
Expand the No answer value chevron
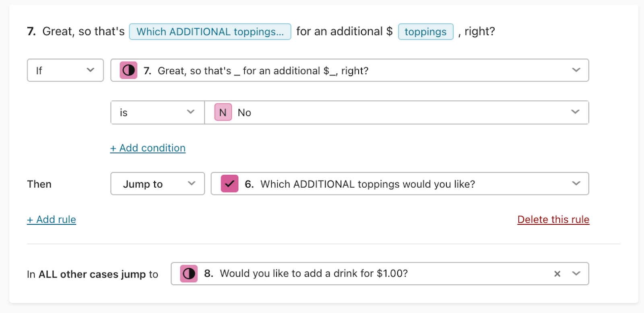click(576, 112)
